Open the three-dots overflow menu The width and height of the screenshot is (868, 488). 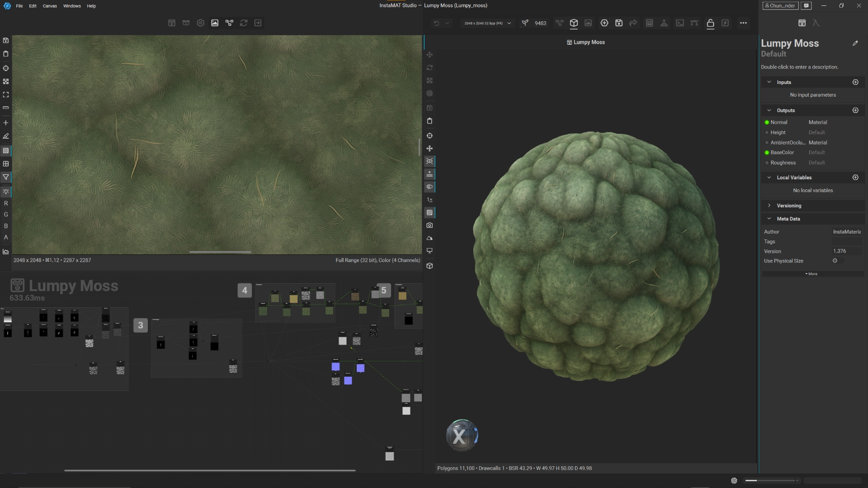743,23
